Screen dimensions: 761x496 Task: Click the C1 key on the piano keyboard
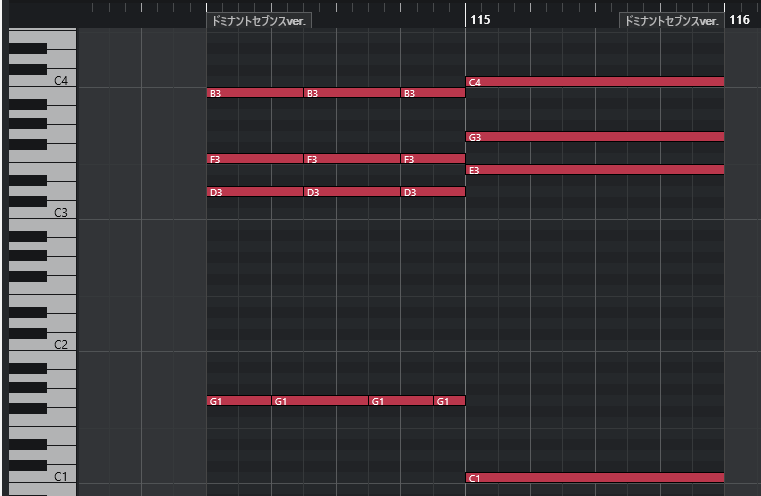coord(62,477)
